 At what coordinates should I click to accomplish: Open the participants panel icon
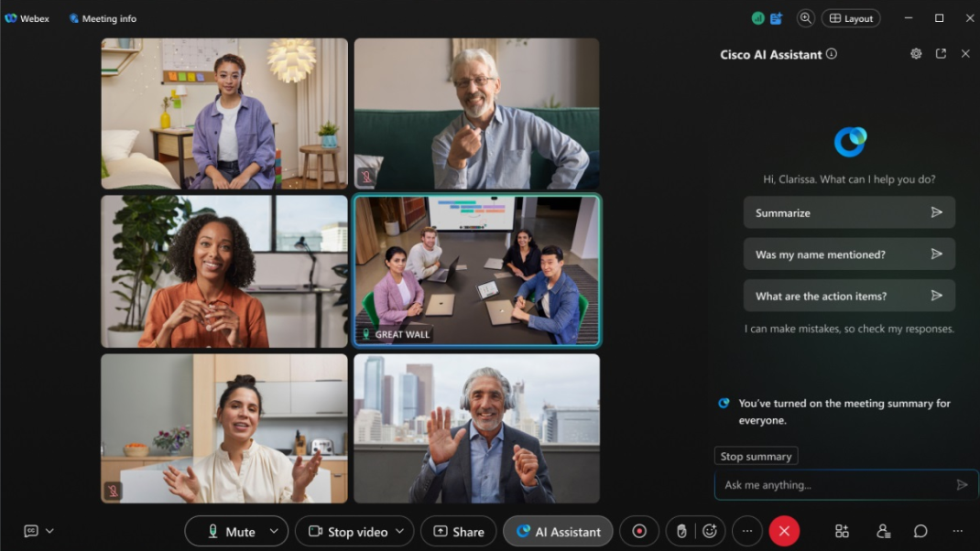tap(883, 531)
